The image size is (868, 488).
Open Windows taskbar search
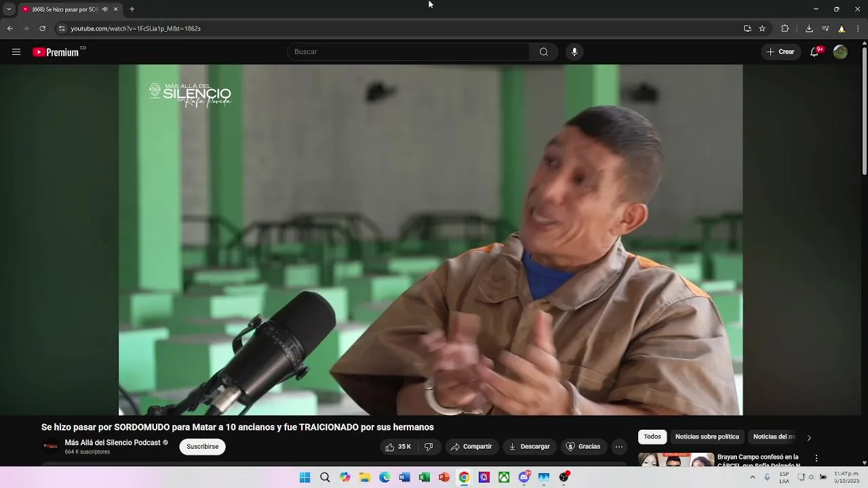click(x=325, y=477)
